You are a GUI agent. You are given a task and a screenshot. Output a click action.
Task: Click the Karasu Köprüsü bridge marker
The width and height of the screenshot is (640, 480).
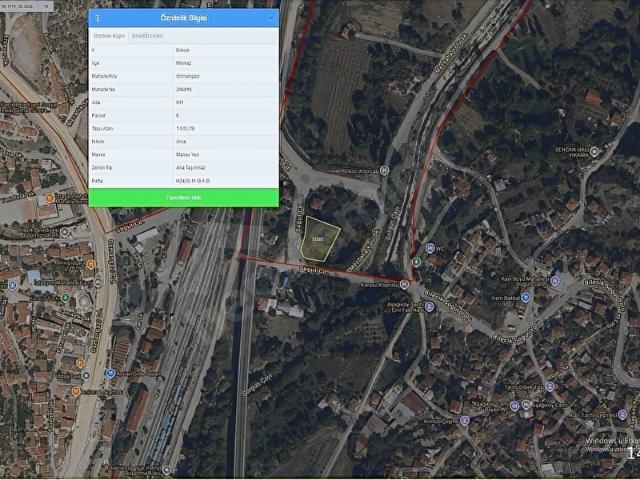pyautogui.click(x=404, y=284)
